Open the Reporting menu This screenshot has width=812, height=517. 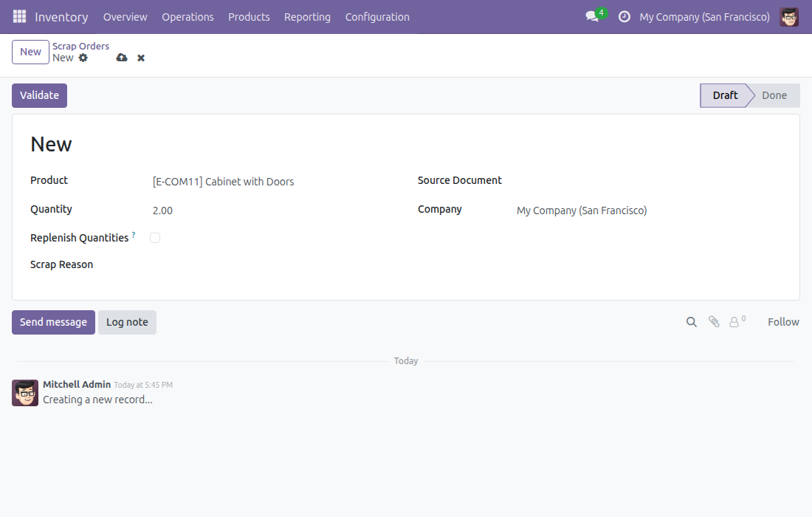[x=307, y=17]
